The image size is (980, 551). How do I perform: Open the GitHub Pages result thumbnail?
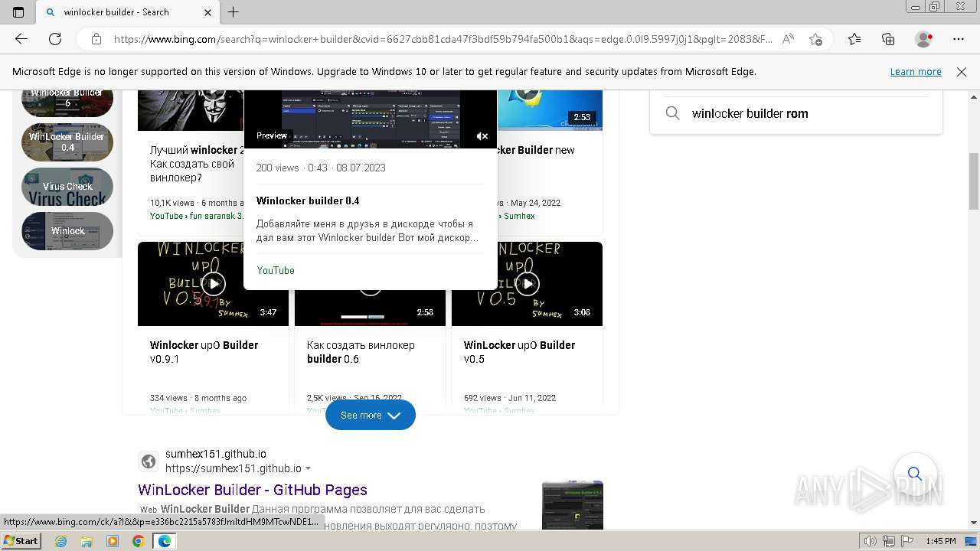tap(573, 505)
